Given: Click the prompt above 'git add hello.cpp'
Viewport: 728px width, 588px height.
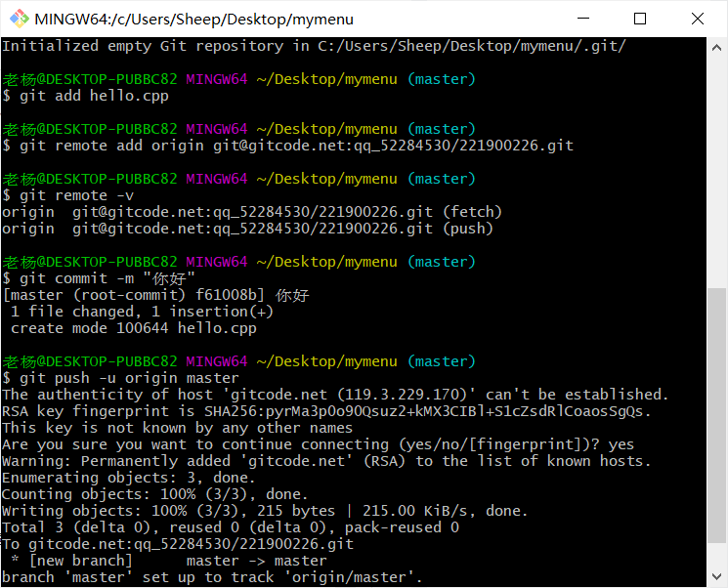Looking at the screenshot, I should pos(239,79).
